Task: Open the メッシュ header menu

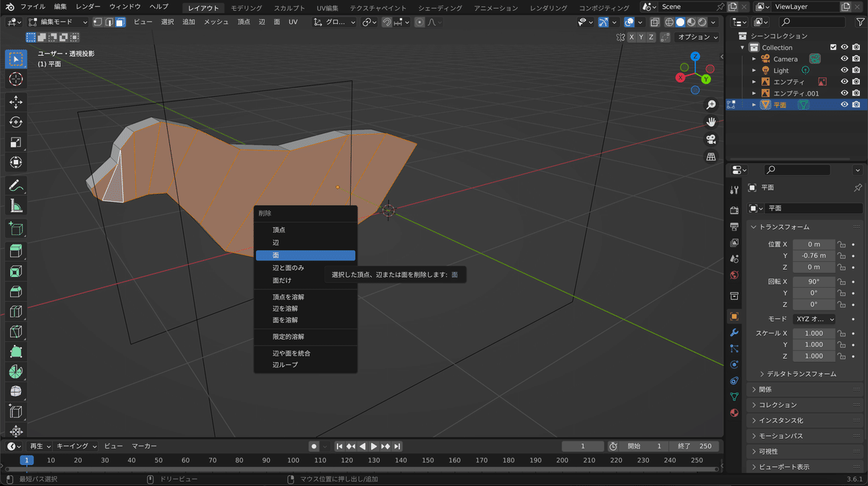Action: coord(216,22)
